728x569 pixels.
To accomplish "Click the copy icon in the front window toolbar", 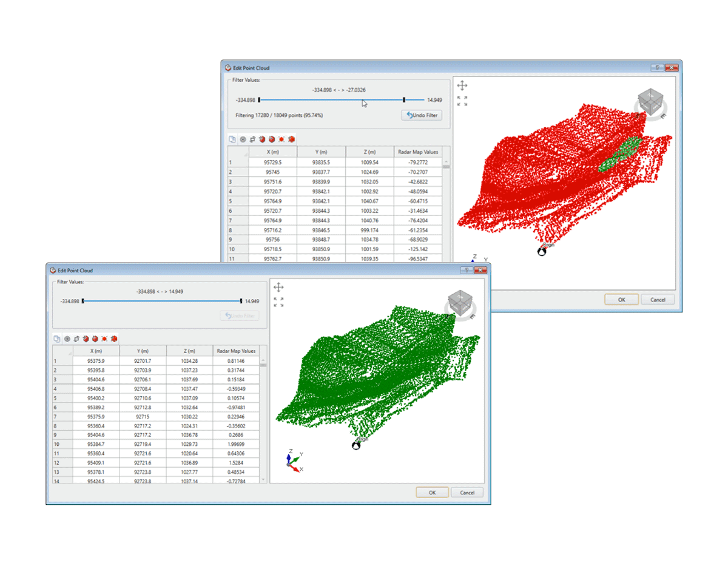I will 57,338.
